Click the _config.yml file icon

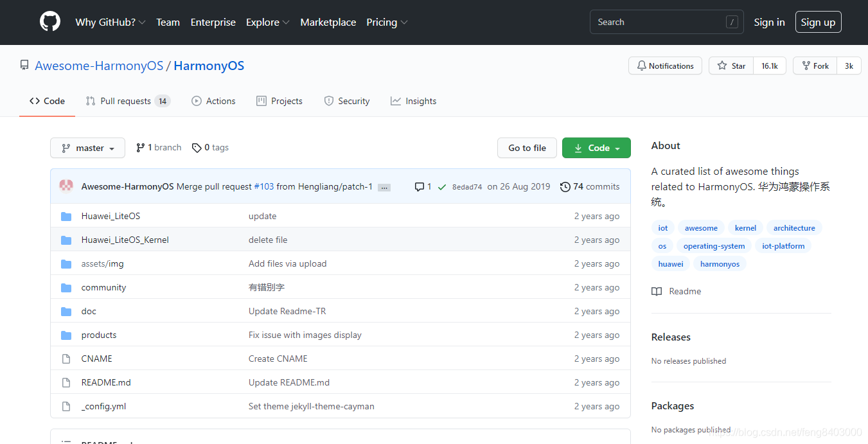coord(66,407)
